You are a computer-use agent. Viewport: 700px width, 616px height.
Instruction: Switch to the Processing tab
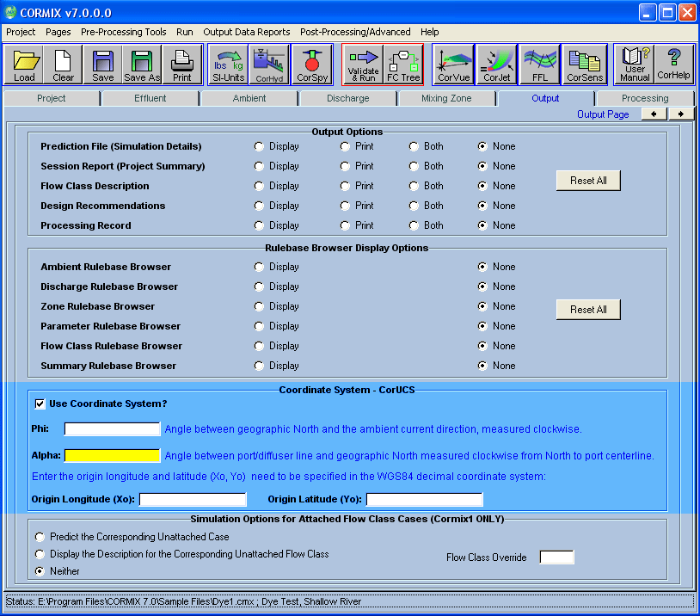(x=645, y=98)
